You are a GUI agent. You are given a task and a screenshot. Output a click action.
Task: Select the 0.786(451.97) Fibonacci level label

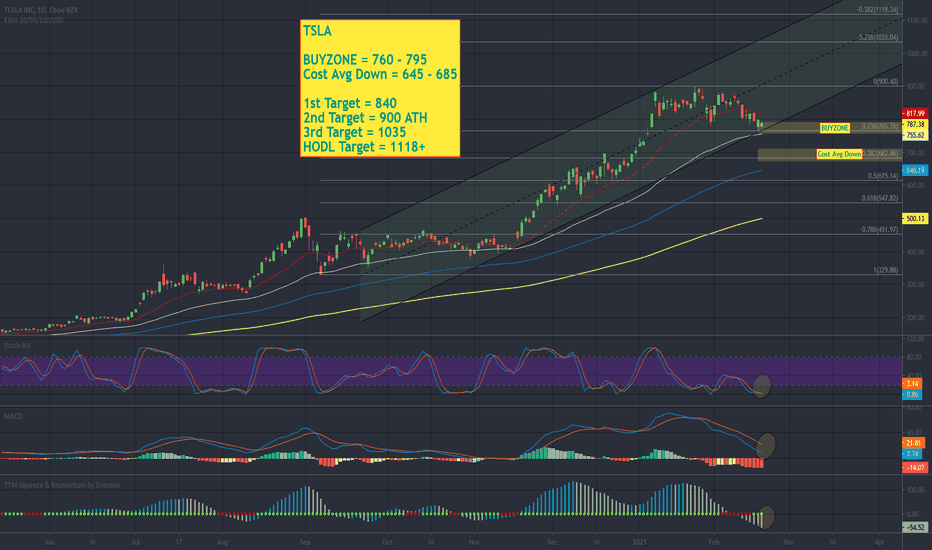(880, 230)
